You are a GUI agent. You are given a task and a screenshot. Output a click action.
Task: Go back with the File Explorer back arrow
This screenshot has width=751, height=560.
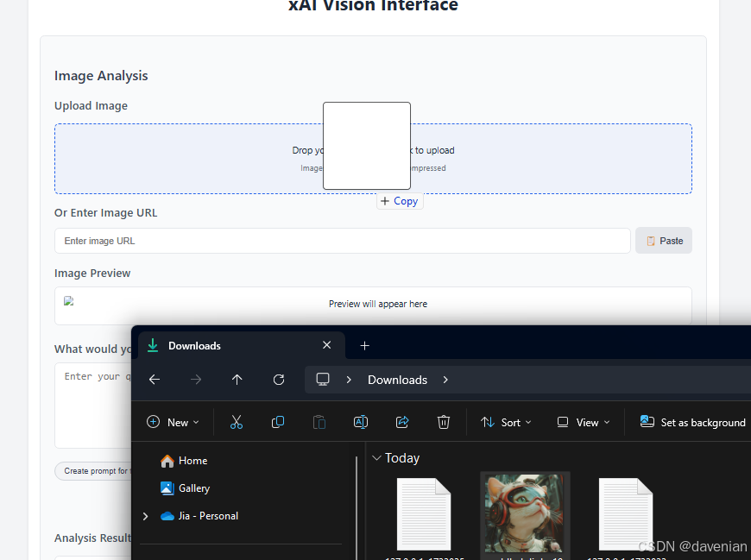click(x=155, y=380)
